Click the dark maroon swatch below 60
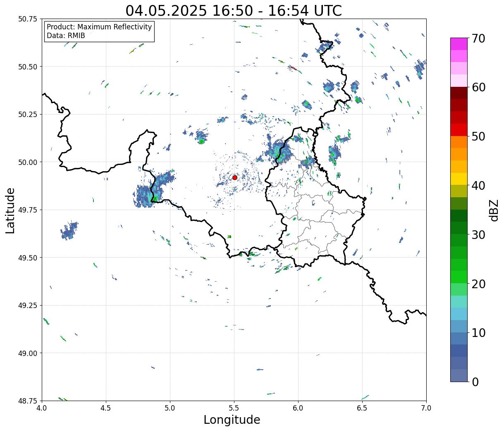This screenshot has height=430, width=504. (x=459, y=93)
